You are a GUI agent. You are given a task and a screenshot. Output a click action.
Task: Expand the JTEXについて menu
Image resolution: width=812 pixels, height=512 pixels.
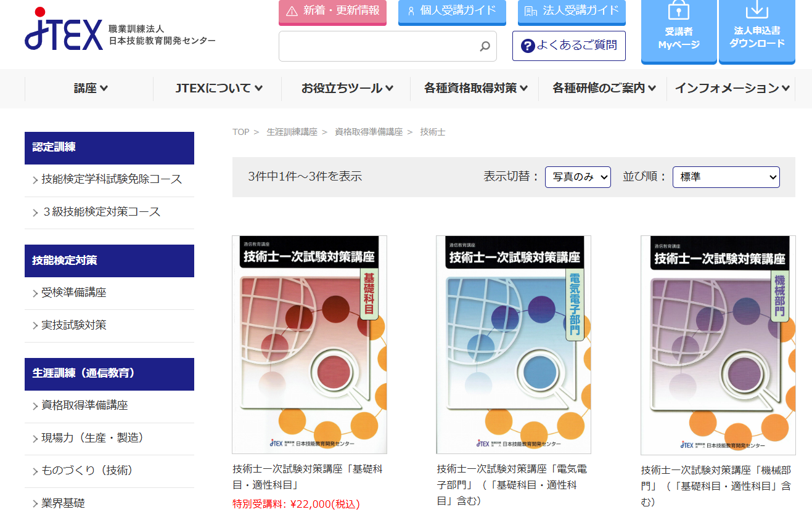(x=218, y=89)
